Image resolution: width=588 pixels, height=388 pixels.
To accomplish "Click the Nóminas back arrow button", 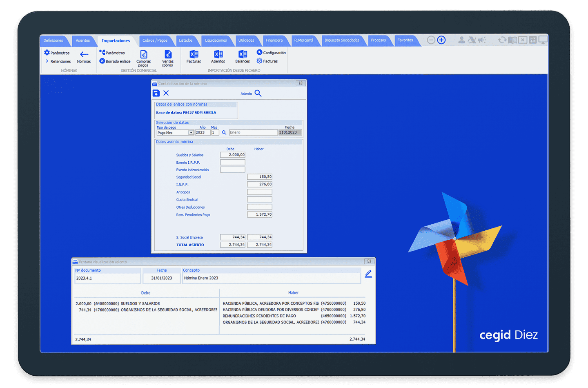I will coord(84,54).
